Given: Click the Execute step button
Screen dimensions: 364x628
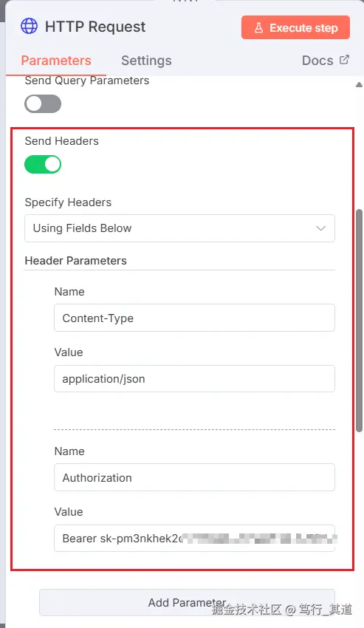Looking at the screenshot, I should [x=295, y=27].
